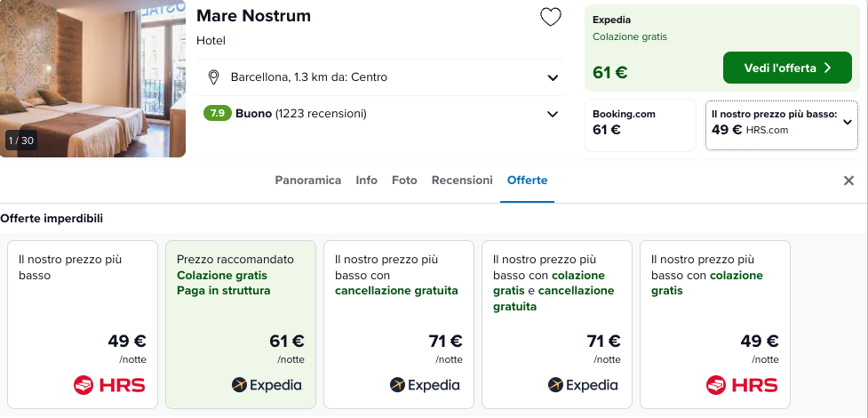The width and height of the screenshot is (868, 418).
Task: Select the Booking.com 61 € offer
Action: click(641, 125)
